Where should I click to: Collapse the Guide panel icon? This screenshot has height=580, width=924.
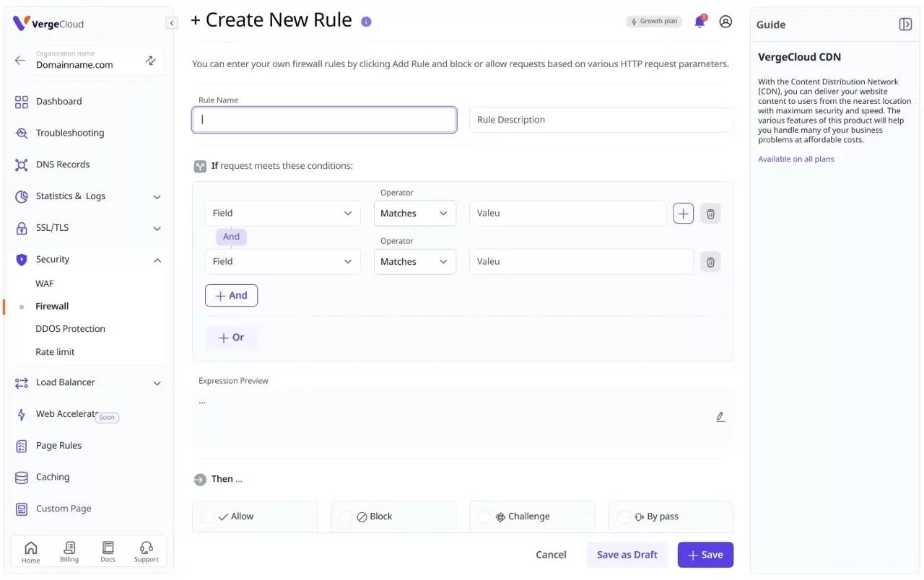click(905, 24)
